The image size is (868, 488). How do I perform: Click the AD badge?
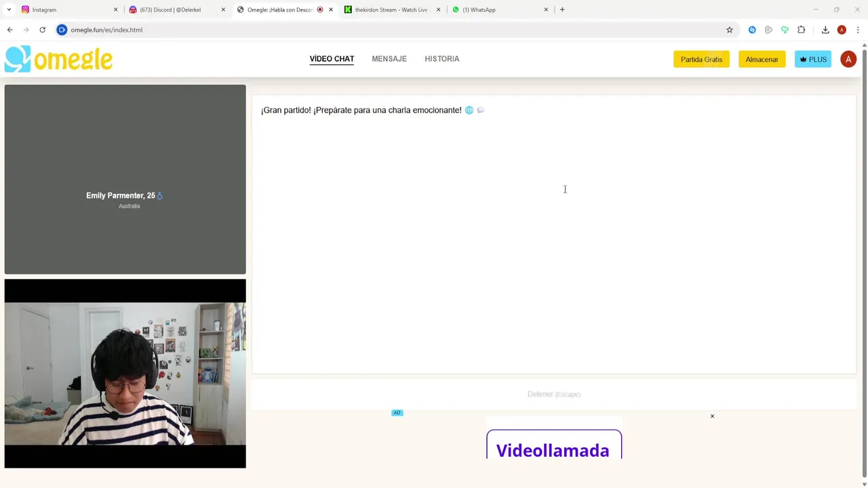pyautogui.click(x=397, y=413)
